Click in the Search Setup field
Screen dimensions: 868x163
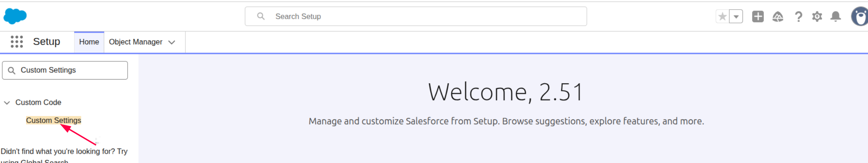coord(416,16)
